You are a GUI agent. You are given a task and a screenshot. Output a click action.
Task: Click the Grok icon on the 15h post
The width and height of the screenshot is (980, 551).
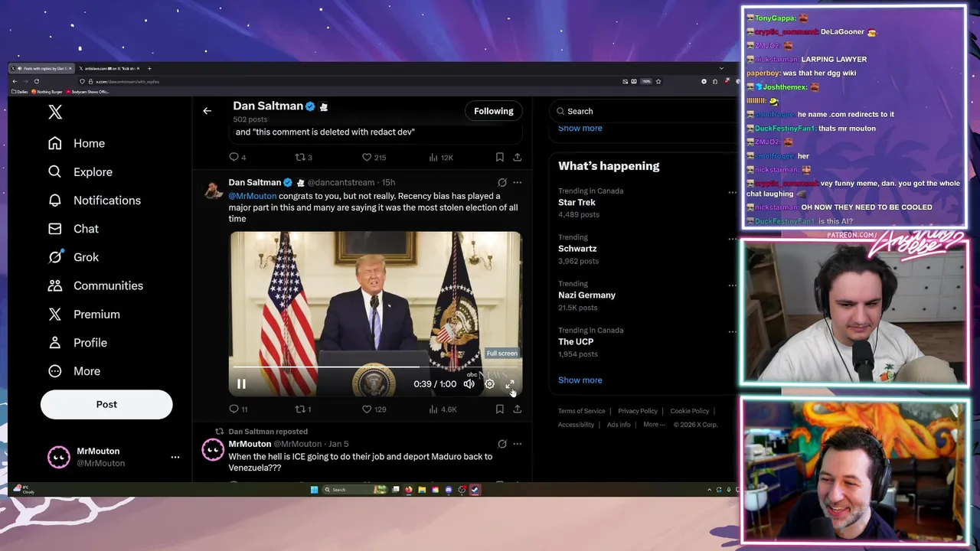[502, 182]
